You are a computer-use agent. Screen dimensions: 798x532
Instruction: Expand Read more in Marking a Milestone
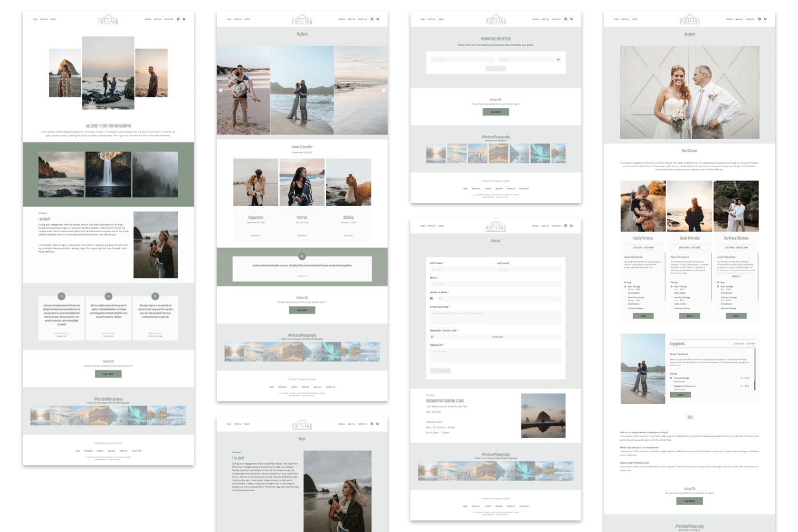pyautogui.click(x=736, y=276)
